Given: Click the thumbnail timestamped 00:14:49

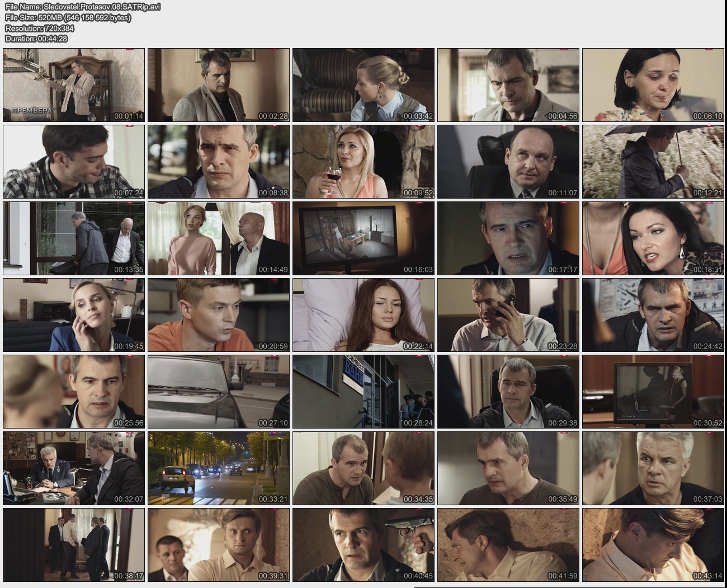Looking at the screenshot, I should tap(219, 238).
